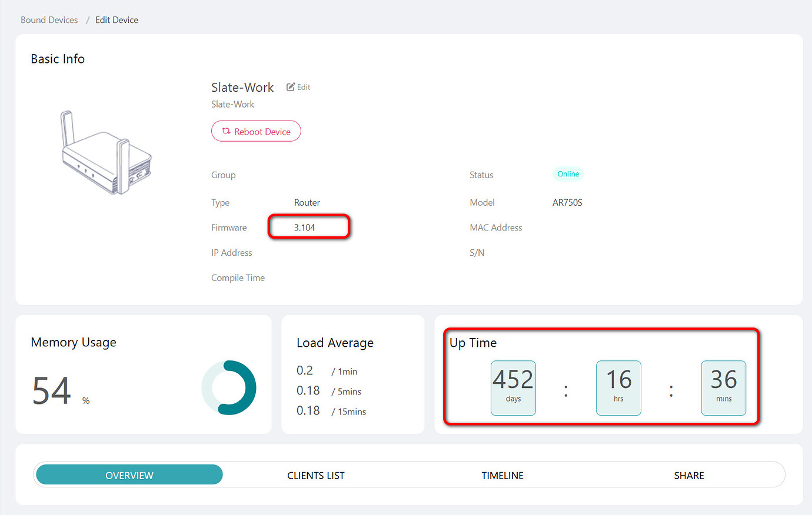Click the 36 mins uptime box
Image resolution: width=812 pixels, height=515 pixels.
[723, 388]
